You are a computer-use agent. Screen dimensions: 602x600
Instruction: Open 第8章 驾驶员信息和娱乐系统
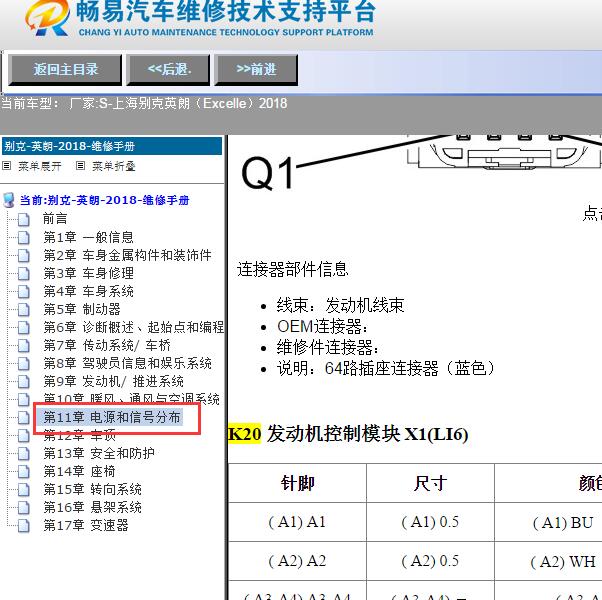127,363
